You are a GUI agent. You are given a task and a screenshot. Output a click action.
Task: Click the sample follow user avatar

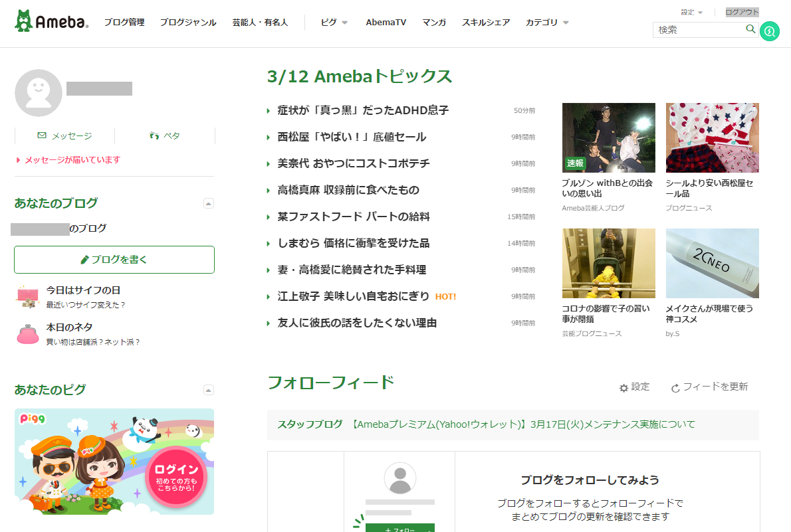(x=400, y=478)
